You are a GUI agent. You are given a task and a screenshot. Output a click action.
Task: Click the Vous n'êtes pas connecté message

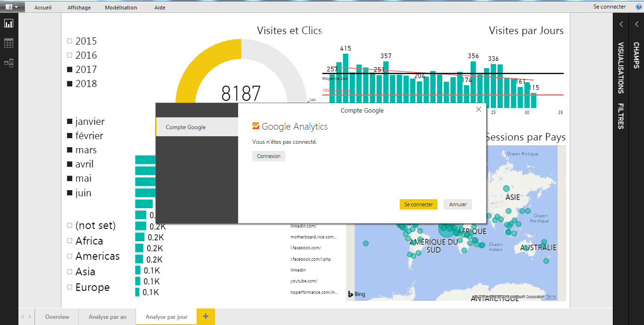pos(284,142)
